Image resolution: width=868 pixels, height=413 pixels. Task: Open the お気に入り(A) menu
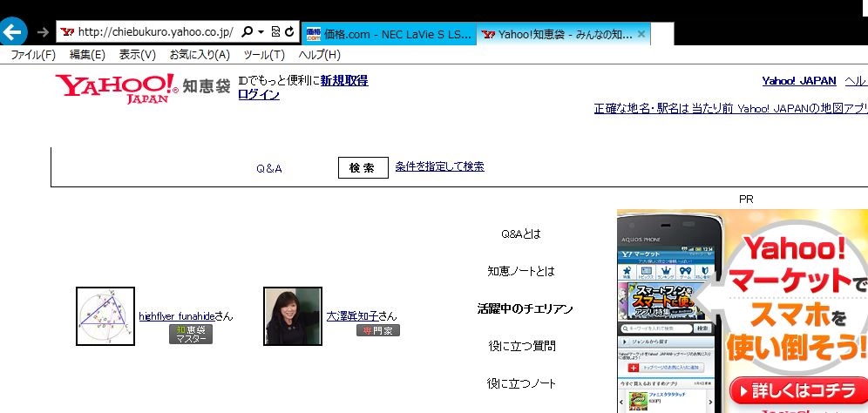[x=200, y=55]
